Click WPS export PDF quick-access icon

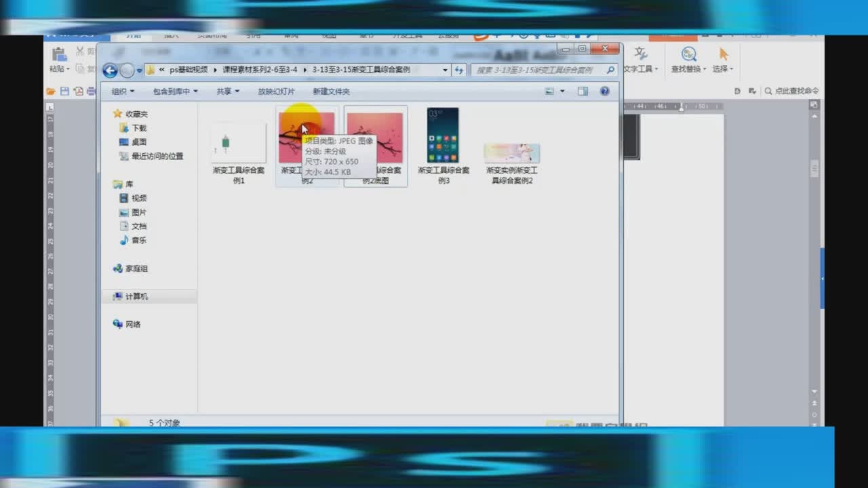[x=79, y=91]
